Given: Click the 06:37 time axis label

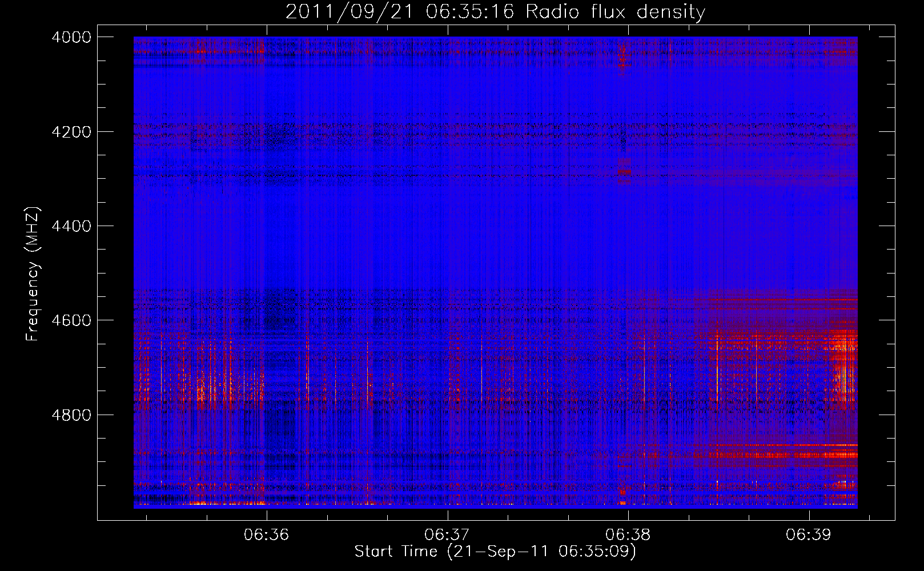Looking at the screenshot, I should (x=448, y=534).
